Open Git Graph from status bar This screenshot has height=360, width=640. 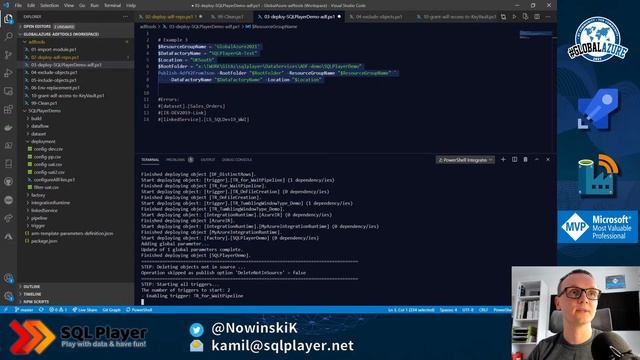[x=111, y=310]
